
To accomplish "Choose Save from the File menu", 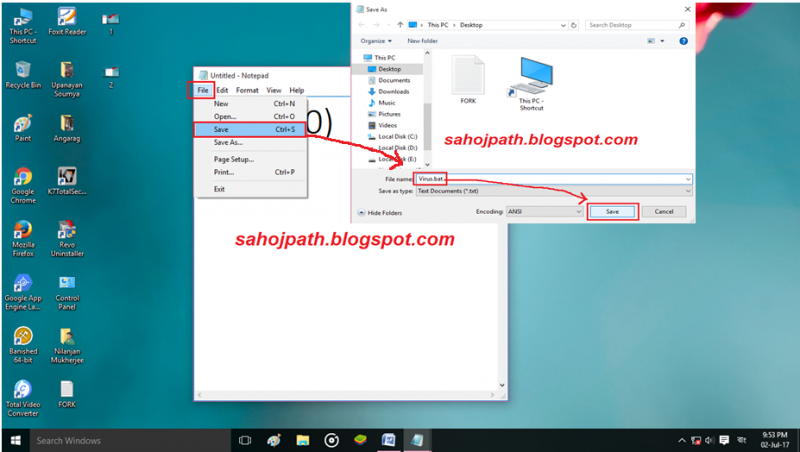I will [x=250, y=130].
